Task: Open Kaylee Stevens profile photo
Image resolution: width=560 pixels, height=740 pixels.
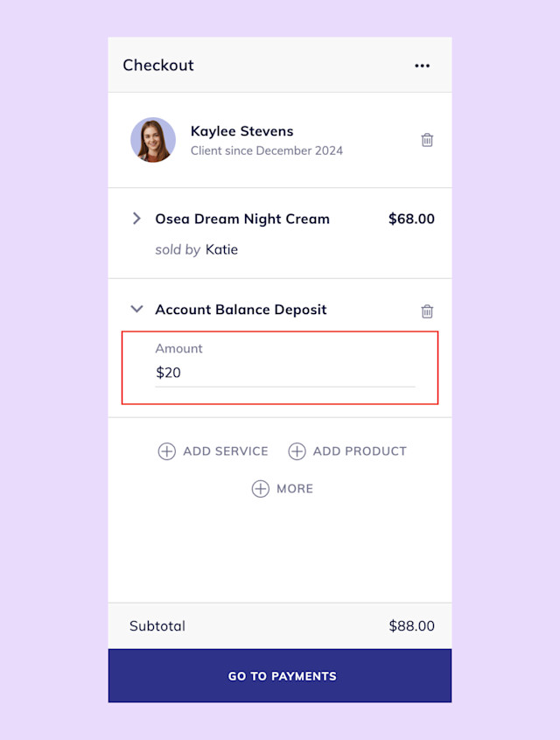Action: click(153, 140)
